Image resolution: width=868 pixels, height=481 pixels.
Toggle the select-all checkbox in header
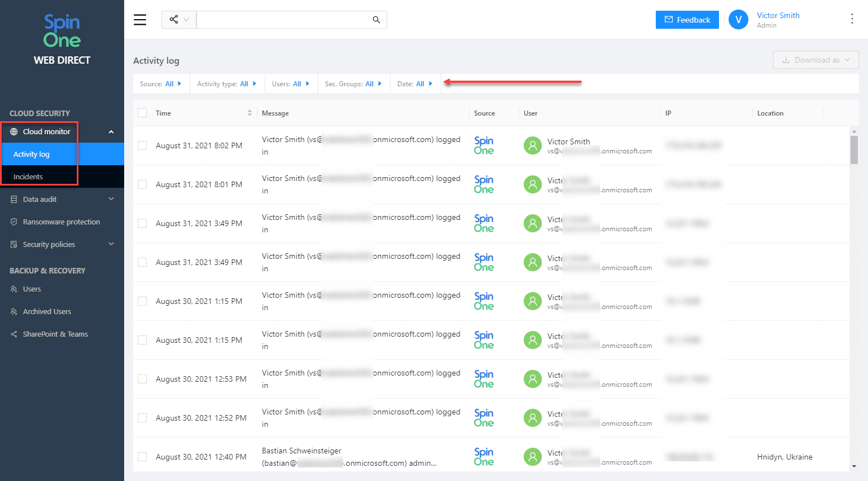point(142,113)
